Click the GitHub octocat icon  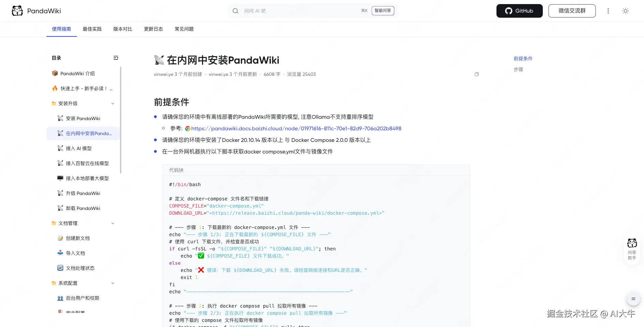(x=509, y=11)
